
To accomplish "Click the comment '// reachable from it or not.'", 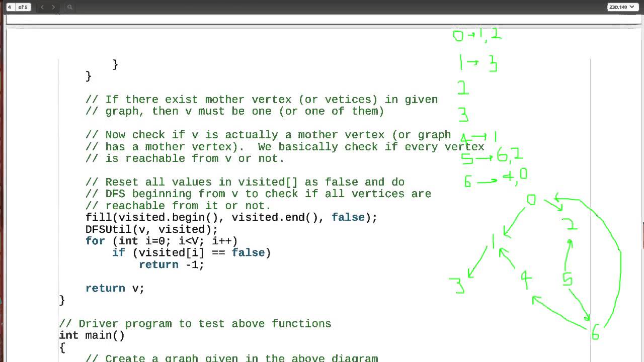I will coord(178,206).
